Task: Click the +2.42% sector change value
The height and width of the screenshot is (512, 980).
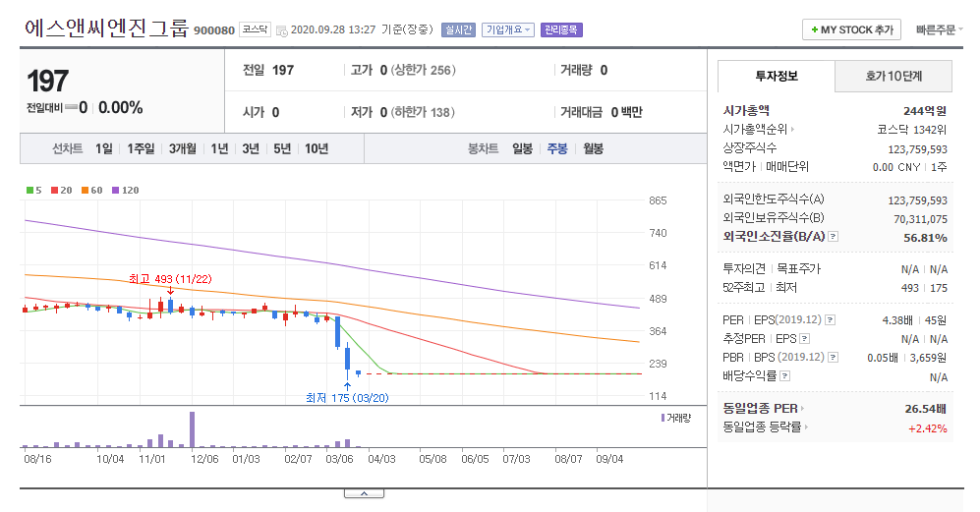Action: pos(928,428)
